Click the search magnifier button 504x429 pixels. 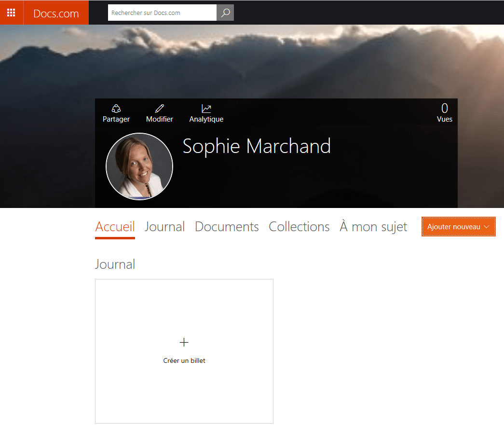pos(225,13)
